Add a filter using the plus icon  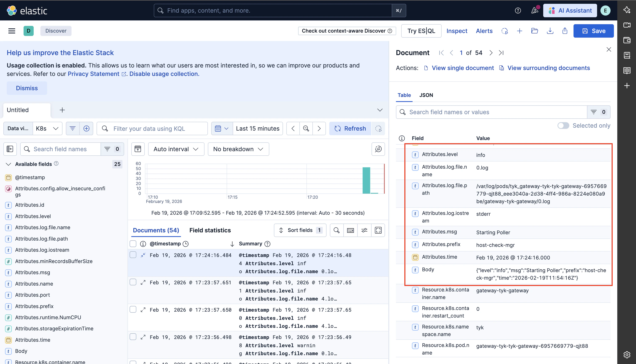pyautogui.click(x=86, y=128)
